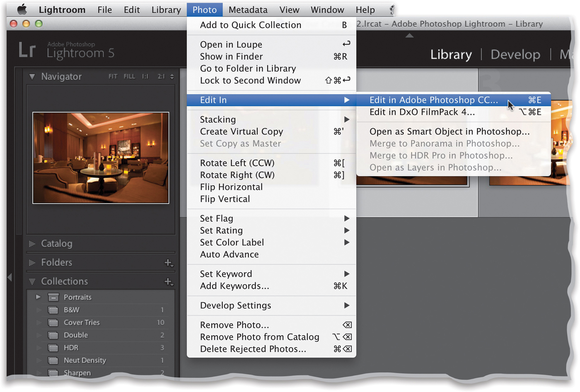The width and height of the screenshot is (580, 392).
Task: Choose Flip Vertical
Action: [271, 199]
